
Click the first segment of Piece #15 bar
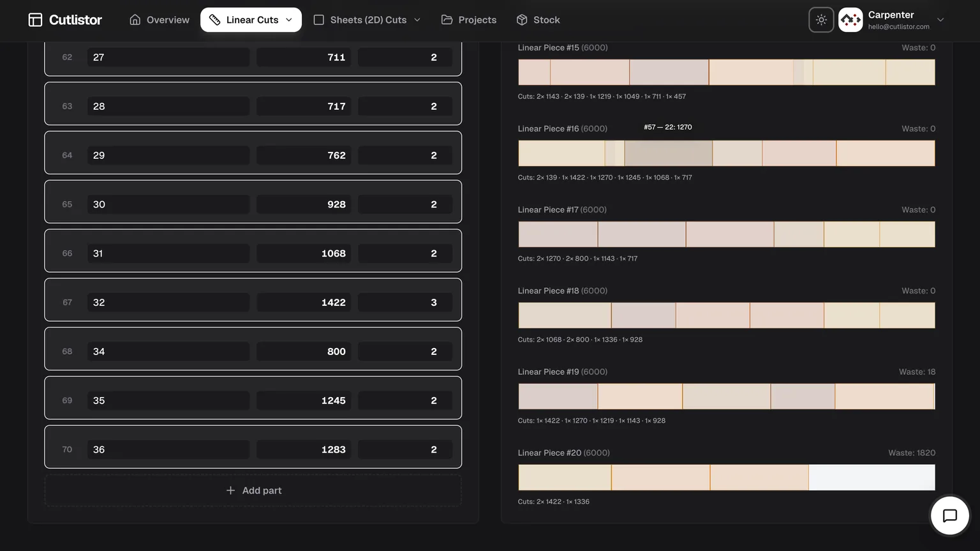coord(534,72)
